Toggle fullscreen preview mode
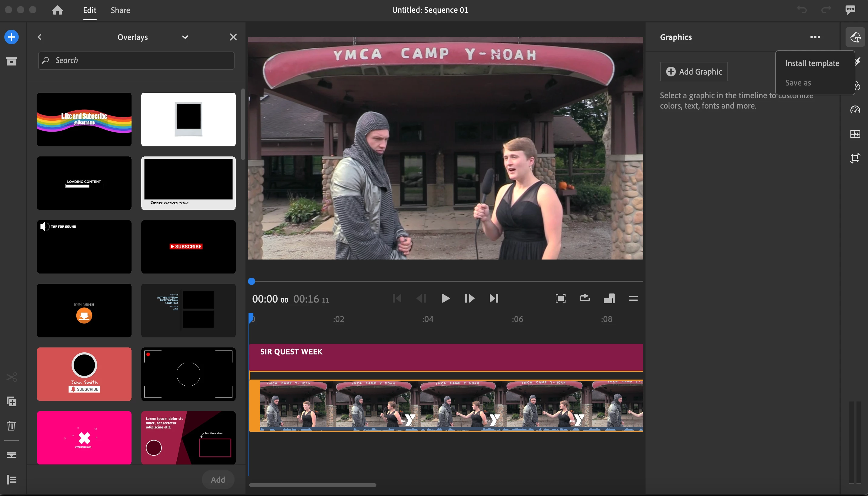Viewport: 868px width, 496px height. tap(560, 298)
